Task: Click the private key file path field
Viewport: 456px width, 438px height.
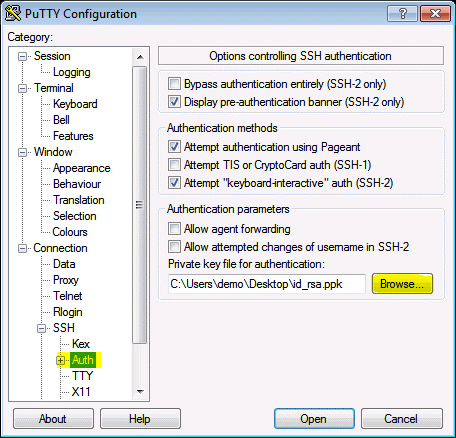Action: [x=267, y=284]
